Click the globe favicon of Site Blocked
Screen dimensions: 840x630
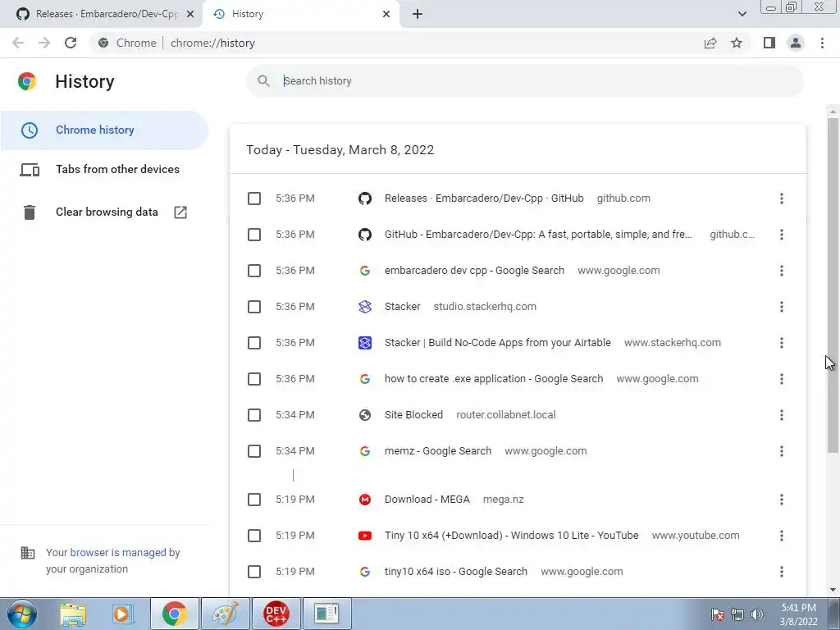[365, 415]
